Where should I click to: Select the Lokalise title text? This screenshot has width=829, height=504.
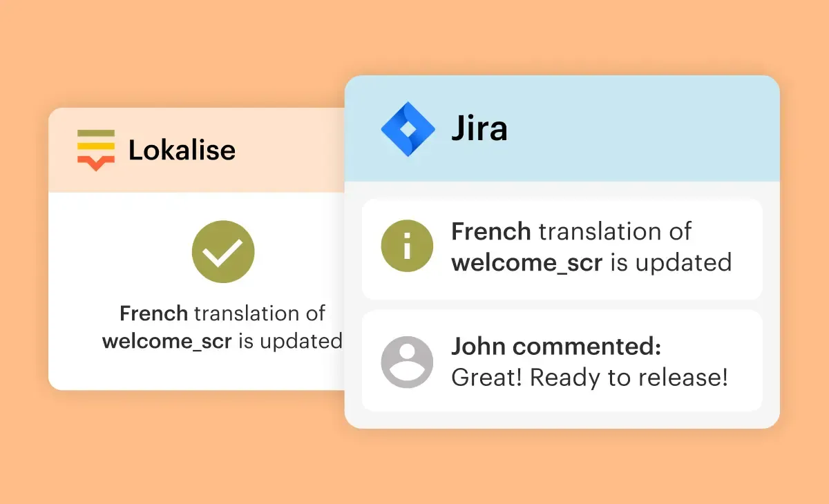click(x=182, y=151)
